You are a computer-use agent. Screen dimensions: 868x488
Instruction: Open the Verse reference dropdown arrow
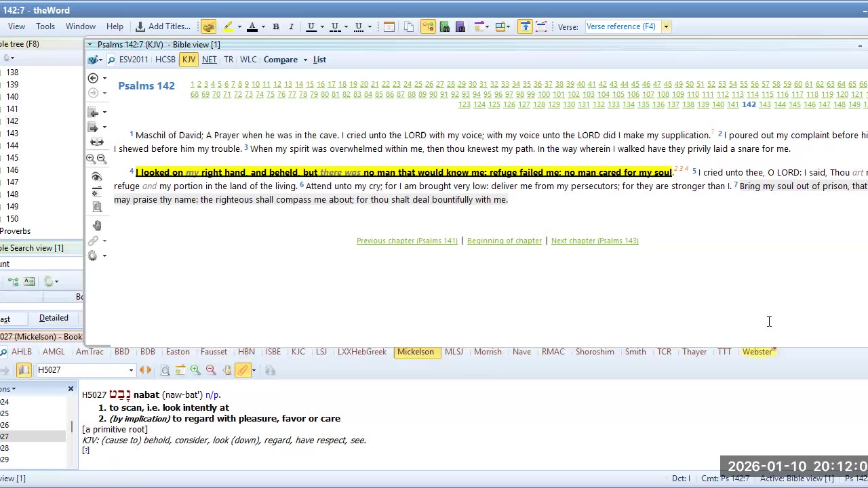(x=666, y=26)
